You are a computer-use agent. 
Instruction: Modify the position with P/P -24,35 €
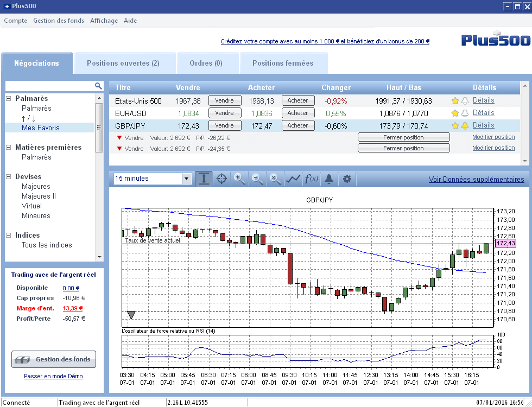point(493,148)
